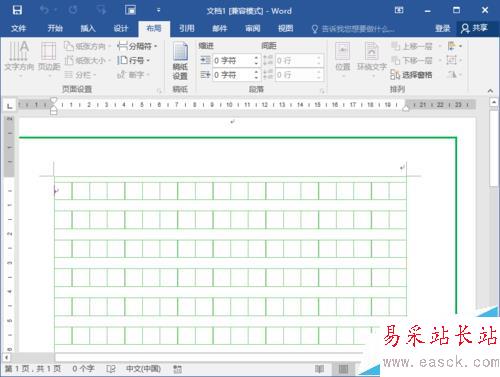Switch to the 设计 tab
Image resolution: width=500 pixels, height=377 pixels.
coord(121,28)
